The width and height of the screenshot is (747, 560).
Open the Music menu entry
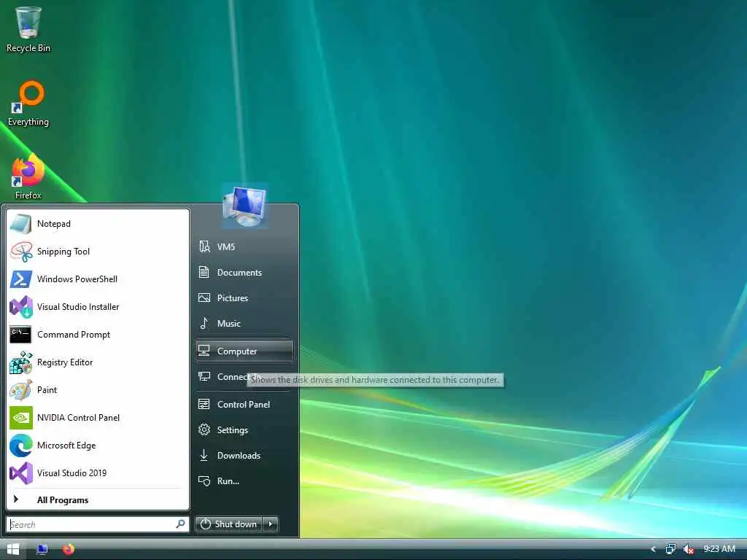click(244, 323)
